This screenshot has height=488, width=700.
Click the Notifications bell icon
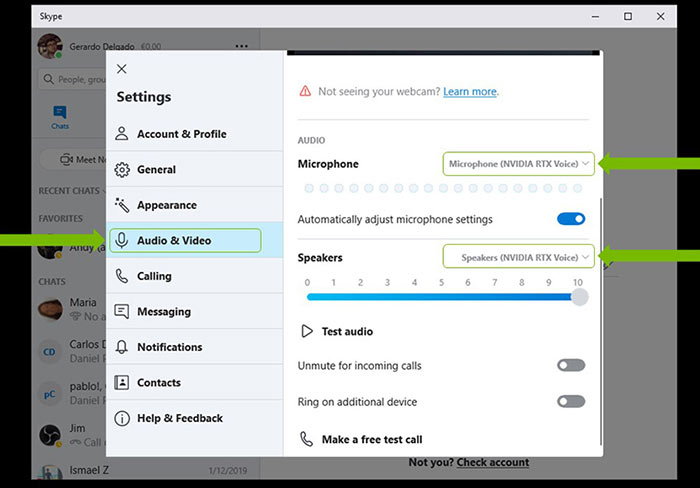pyautogui.click(x=121, y=347)
